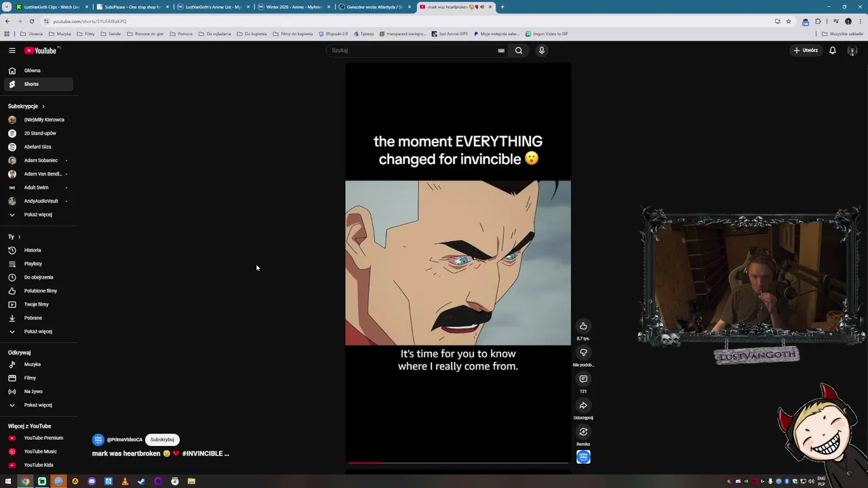Screen dimensions: 868x488
Task: Expand Pokaż więcej under Odkrywaj
Action: (x=37, y=405)
